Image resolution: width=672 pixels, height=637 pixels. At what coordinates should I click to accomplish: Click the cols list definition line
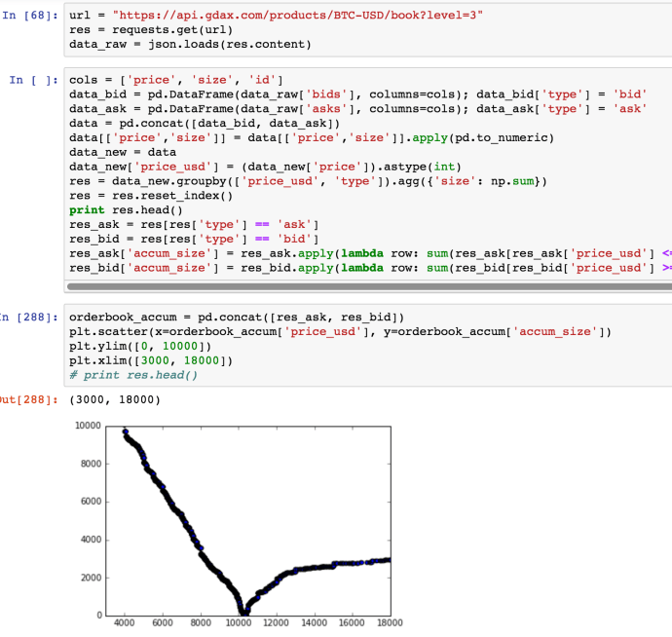[175, 79]
